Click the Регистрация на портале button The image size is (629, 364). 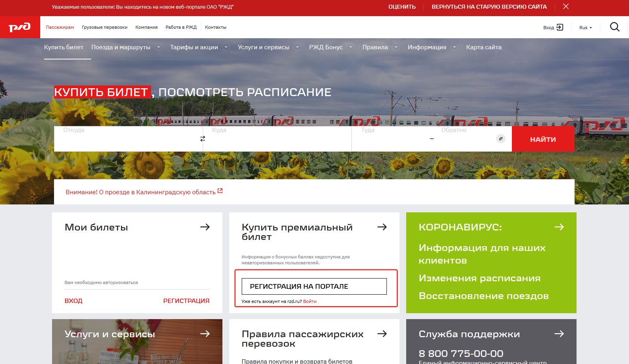pos(314,286)
